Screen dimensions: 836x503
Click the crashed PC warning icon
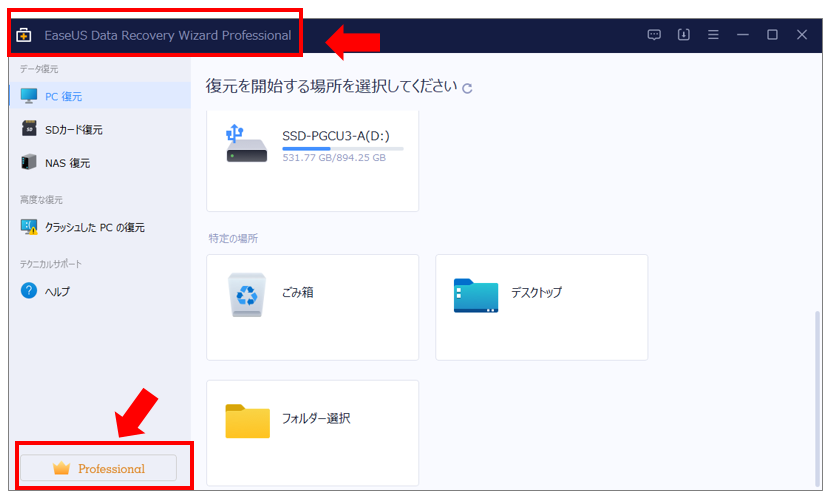click(x=29, y=227)
